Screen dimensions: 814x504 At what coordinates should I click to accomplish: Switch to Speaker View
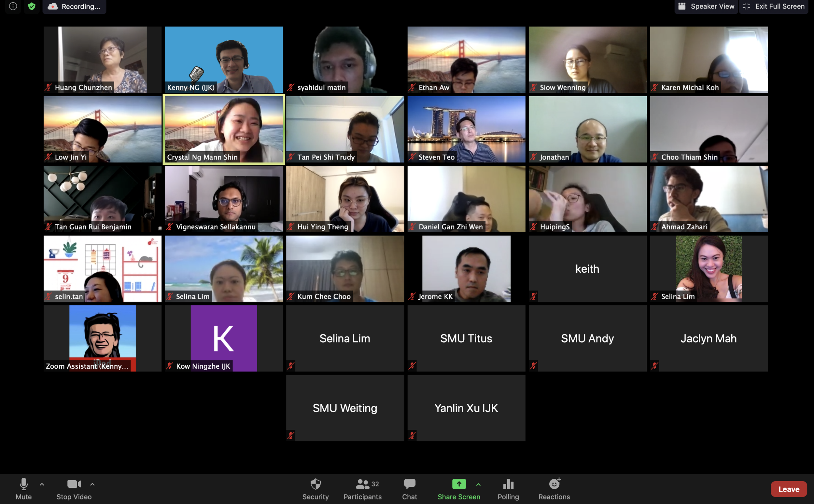(x=706, y=6)
